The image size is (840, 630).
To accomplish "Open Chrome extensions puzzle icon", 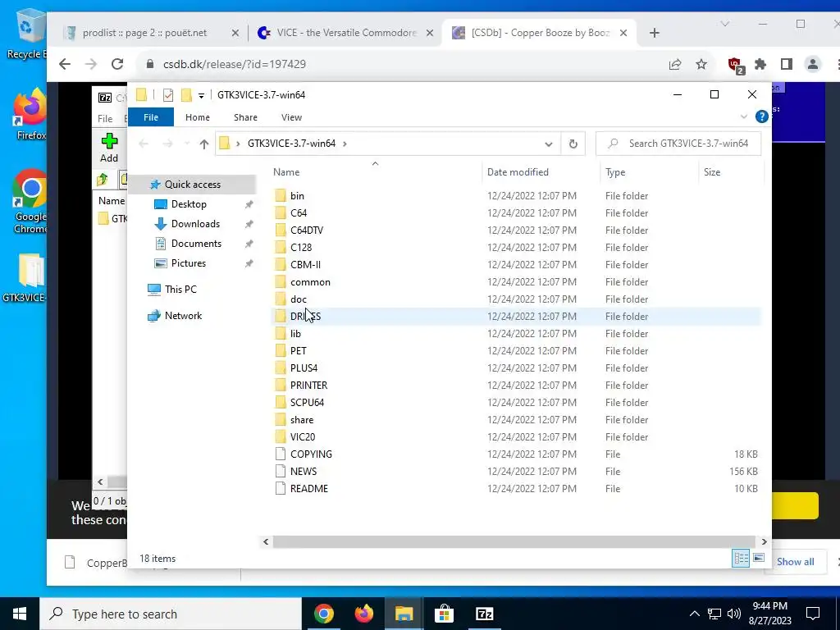I will (x=760, y=64).
